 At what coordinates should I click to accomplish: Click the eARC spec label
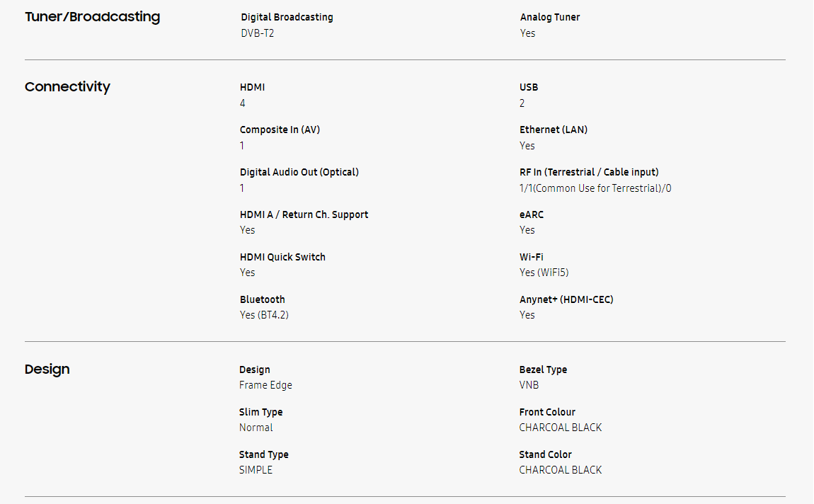point(532,214)
